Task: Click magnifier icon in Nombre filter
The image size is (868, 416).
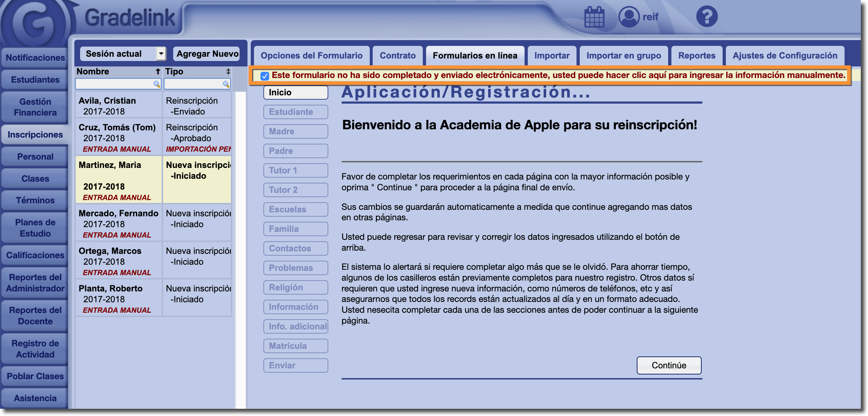Action: pyautogui.click(x=157, y=84)
